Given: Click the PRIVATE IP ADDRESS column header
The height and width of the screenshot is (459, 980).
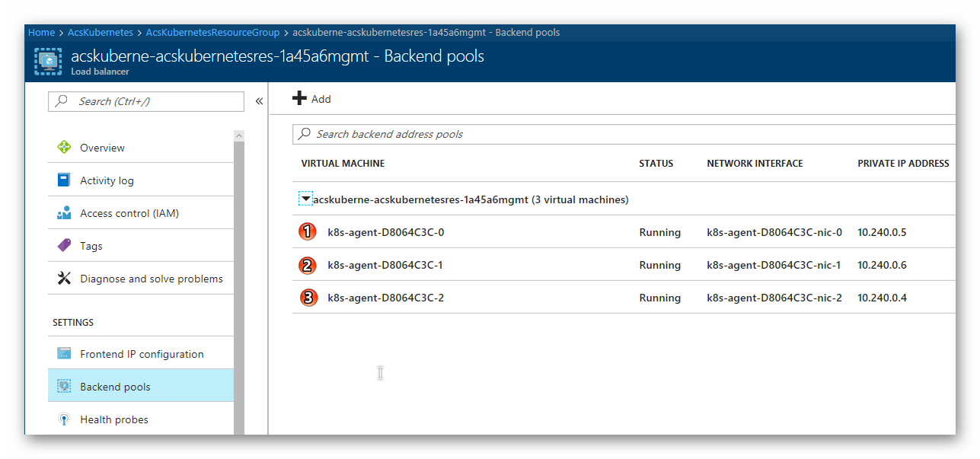Looking at the screenshot, I should 903,164.
